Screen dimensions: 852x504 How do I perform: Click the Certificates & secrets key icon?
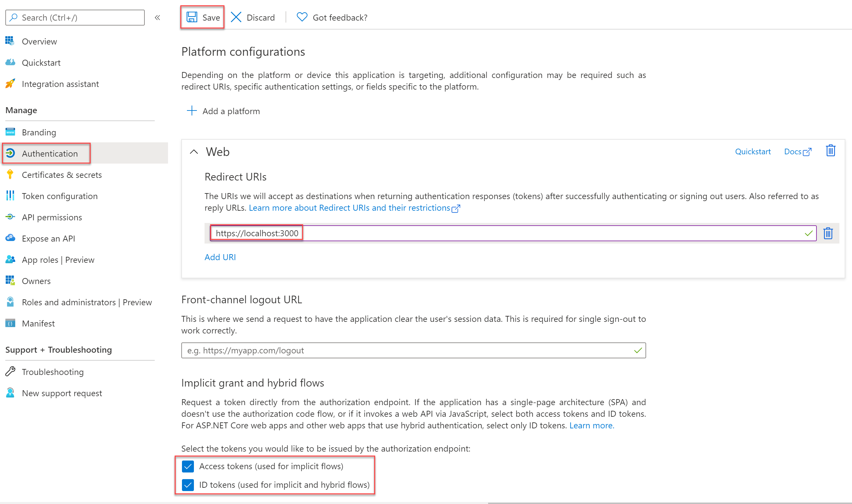click(10, 175)
